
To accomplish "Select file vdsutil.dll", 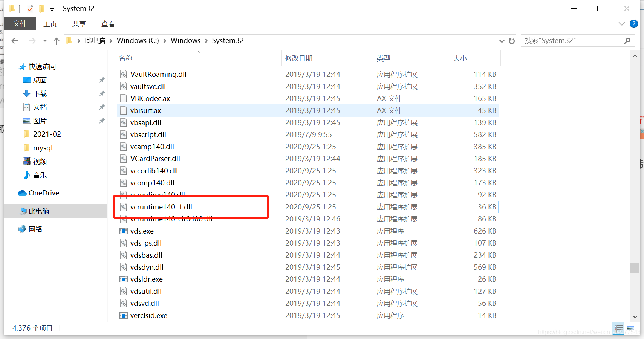I will pos(146,291).
